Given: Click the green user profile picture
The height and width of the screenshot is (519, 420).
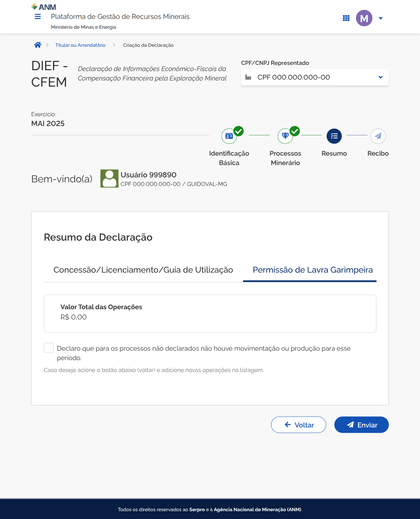Looking at the screenshot, I should coord(110,179).
